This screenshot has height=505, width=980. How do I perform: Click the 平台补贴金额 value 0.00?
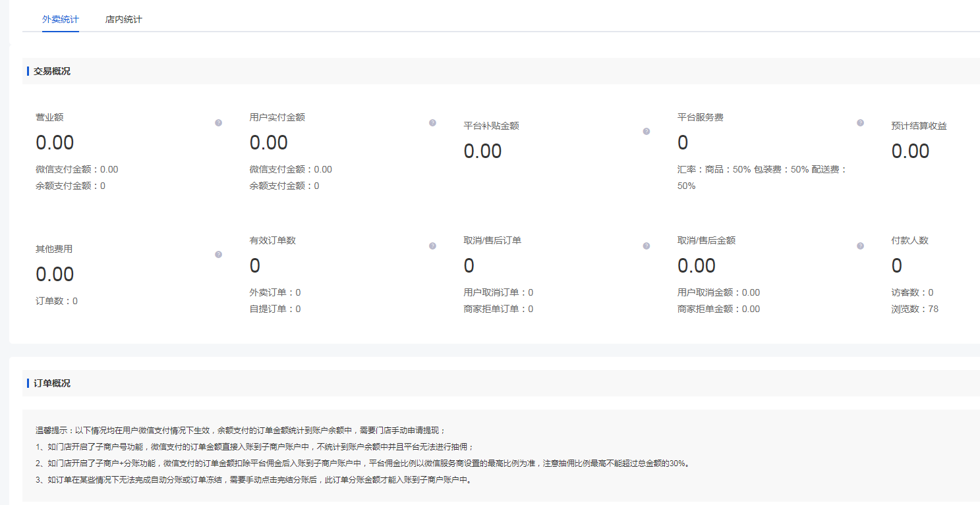point(483,151)
